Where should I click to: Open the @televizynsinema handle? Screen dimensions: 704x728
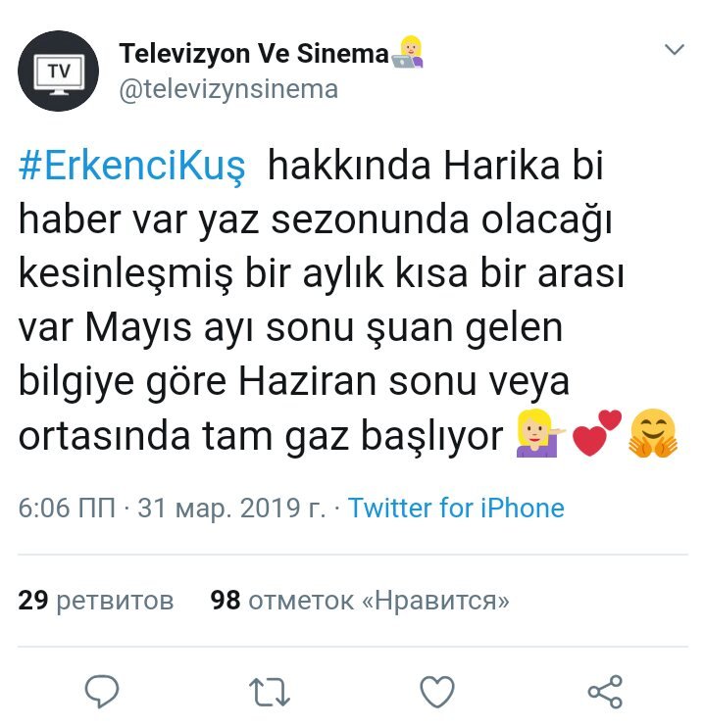tap(228, 89)
